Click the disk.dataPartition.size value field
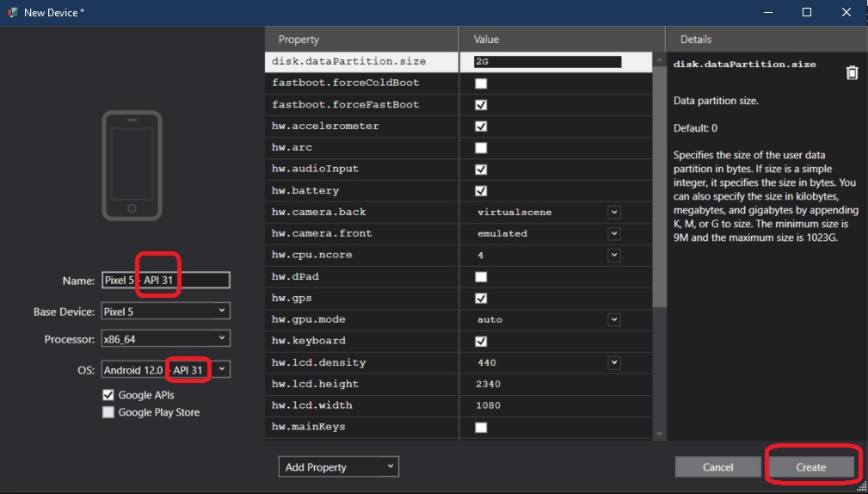Screen dimensions: 868x494 547,61
